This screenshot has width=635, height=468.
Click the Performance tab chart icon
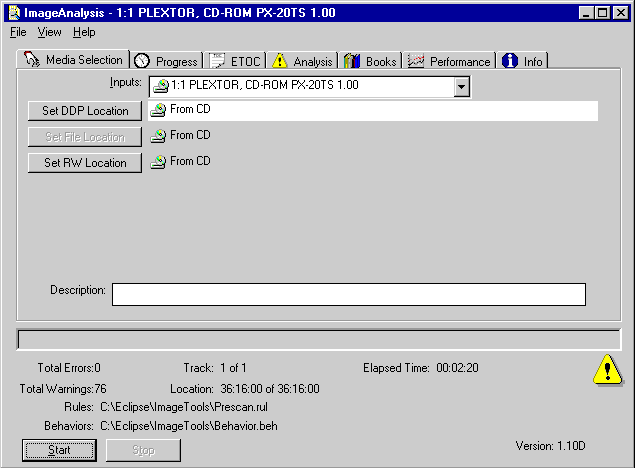tap(416, 61)
